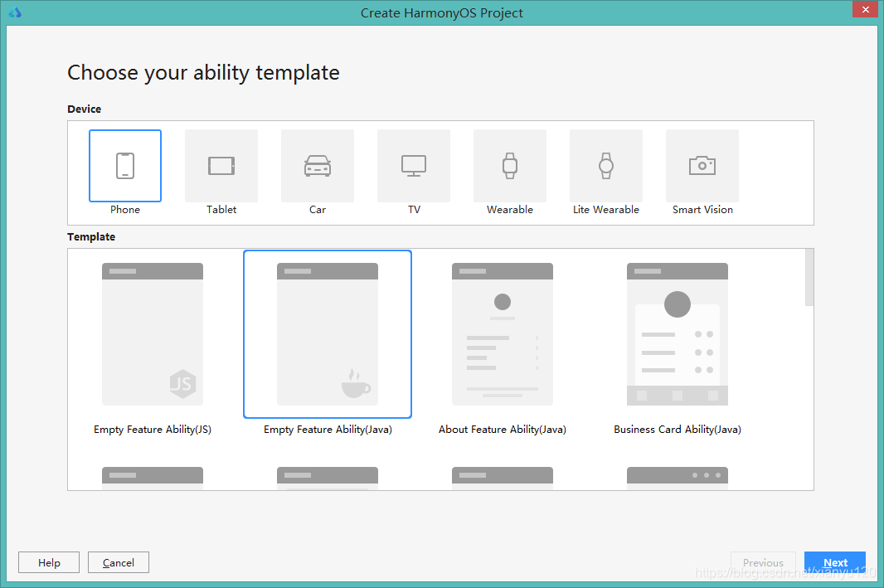Viewport: 884px width, 588px height.
Task: Close the Create HarmonyOS Project window
Action: (x=866, y=10)
